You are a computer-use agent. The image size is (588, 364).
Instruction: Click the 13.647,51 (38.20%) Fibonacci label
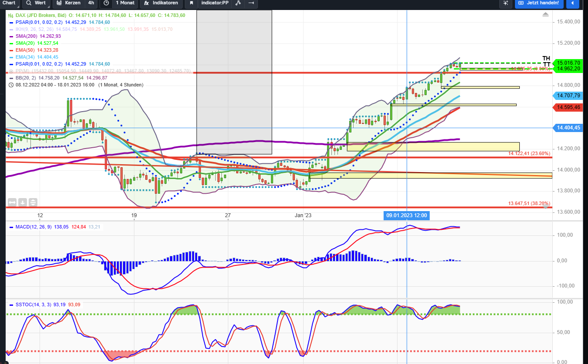(x=529, y=203)
